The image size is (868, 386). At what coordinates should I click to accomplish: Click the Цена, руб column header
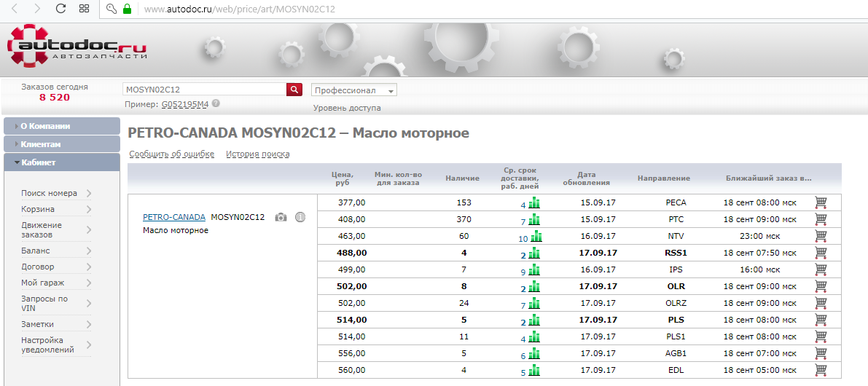pyautogui.click(x=343, y=178)
